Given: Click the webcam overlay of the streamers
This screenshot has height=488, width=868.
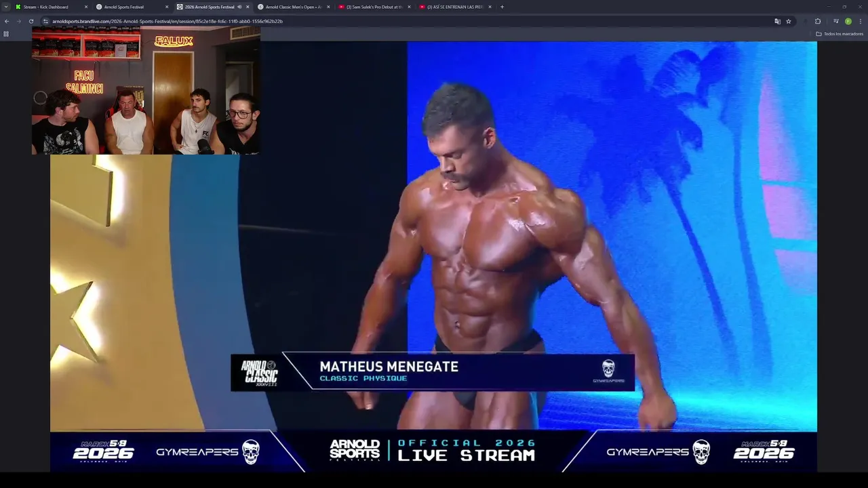Looking at the screenshot, I should pos(146,90).
